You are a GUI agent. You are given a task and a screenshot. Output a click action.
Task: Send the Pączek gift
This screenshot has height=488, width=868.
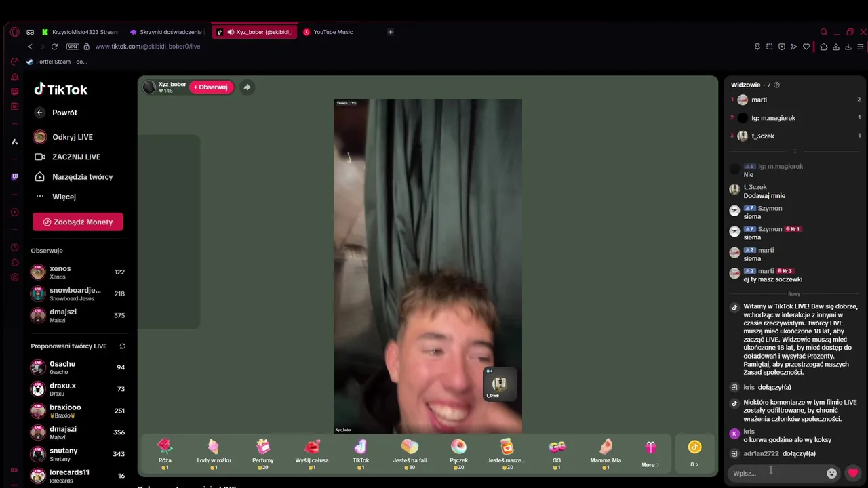[458, 453]
